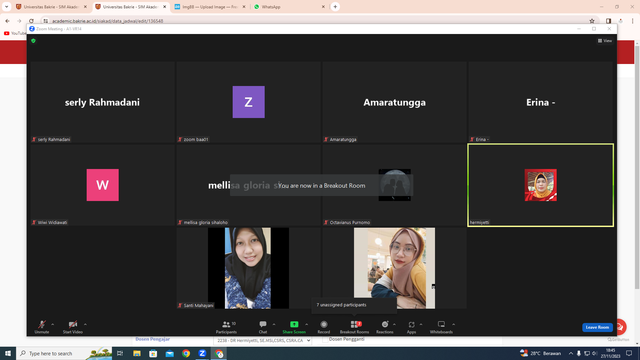
Task: Go back in Chrome
Action: point(7,21)
